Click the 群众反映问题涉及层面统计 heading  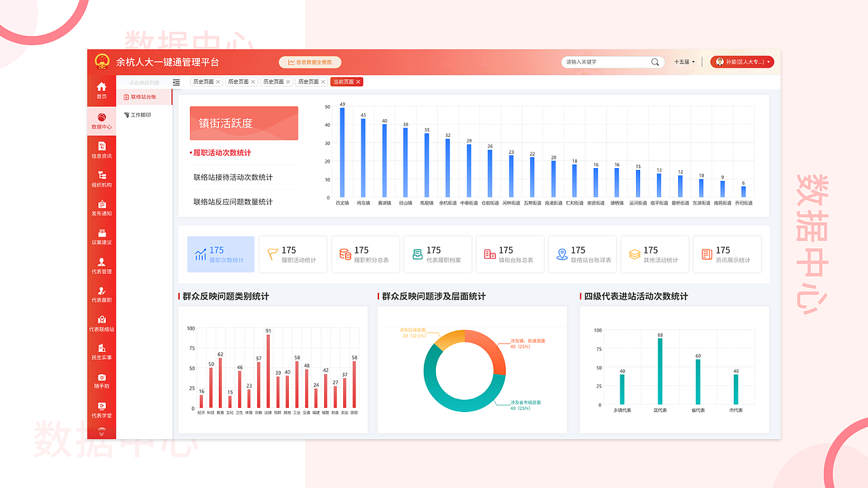433,296
